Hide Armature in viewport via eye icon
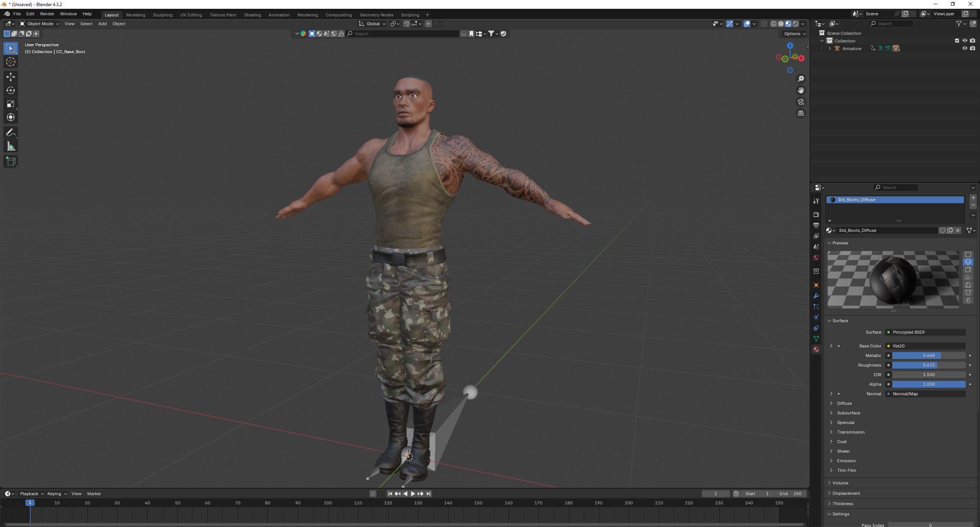The width and height of the screenshot is (980, 527). tap(964, 48)
